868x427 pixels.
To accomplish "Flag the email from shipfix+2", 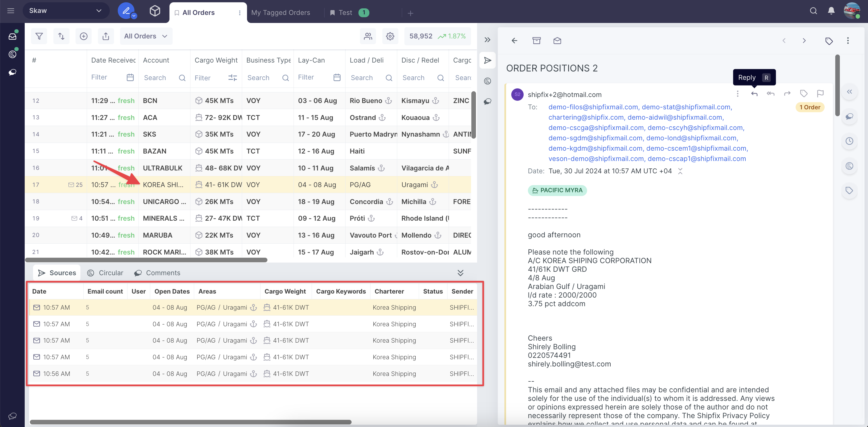I will [x=820, y=94].
